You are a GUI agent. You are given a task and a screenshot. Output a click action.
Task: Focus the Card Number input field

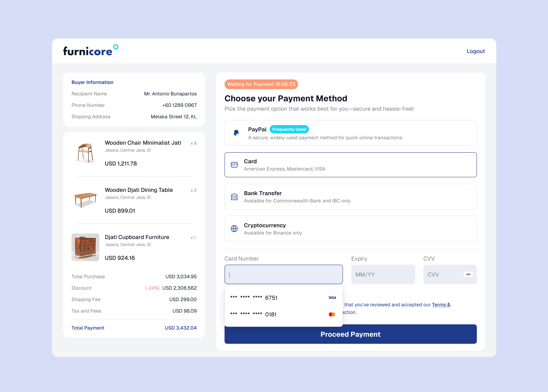tap(284, 274)
